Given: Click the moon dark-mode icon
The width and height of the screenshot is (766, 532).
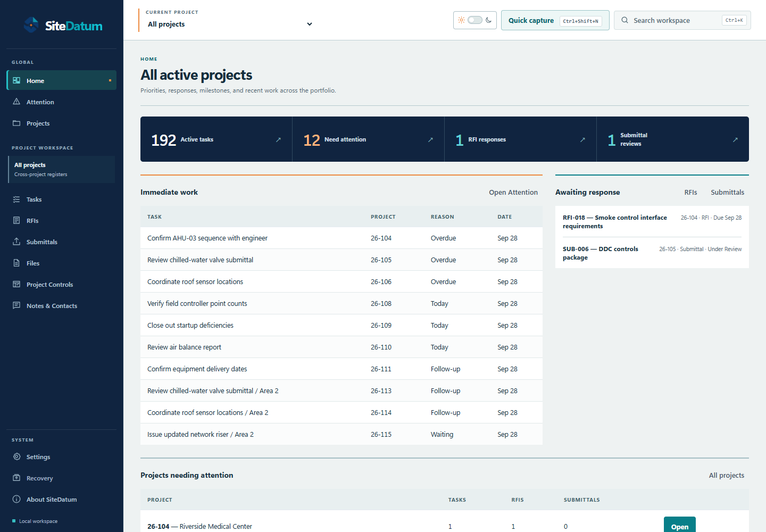Looking at the screenshot, I should coord(488,20).
